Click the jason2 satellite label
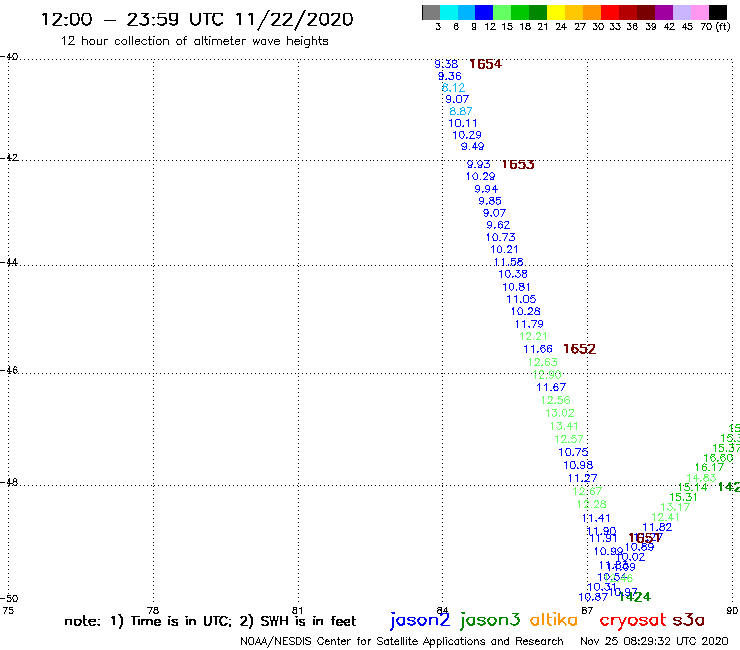The width and height of the screenshot is (740, 650). tap(420, 620)
